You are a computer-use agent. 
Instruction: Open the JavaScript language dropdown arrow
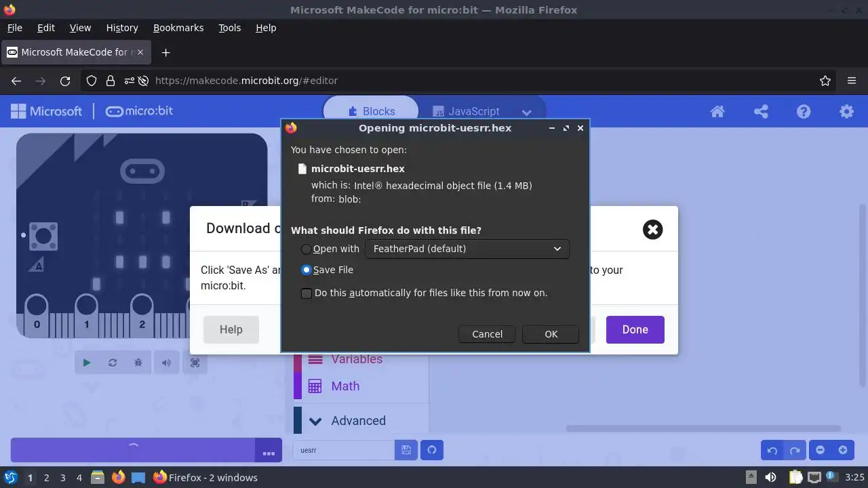coord(526,113)
